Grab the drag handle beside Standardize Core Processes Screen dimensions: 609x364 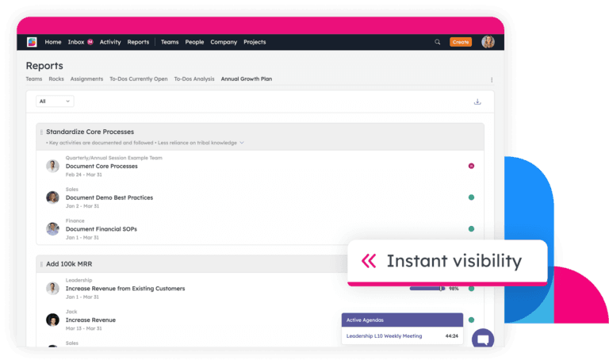pos(41,132)
